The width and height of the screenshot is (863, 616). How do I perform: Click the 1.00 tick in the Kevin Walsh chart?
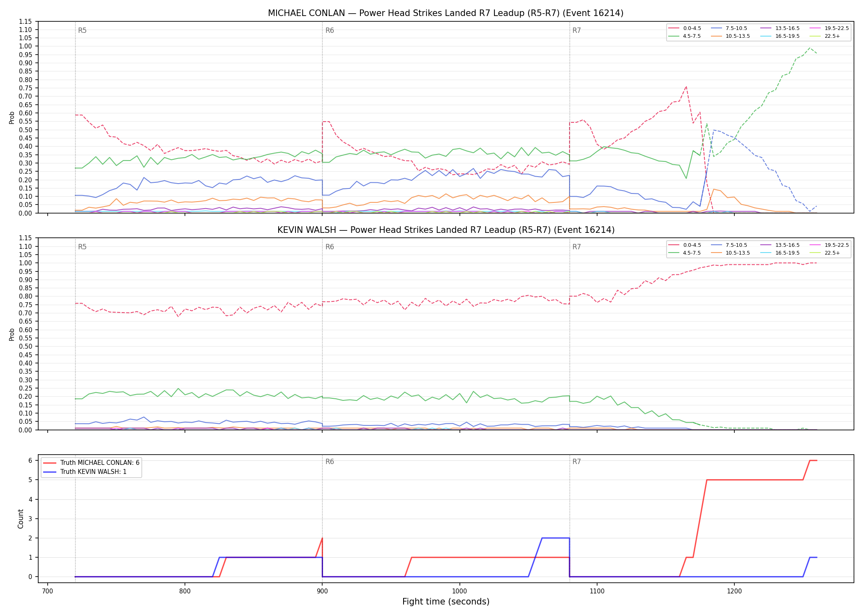coord(25,263)
